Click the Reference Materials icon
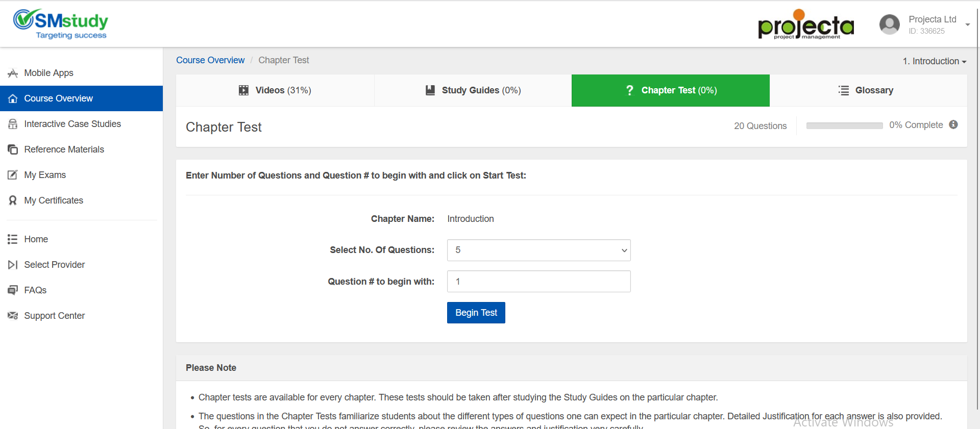This screenshot has width=980, height=429. click(13, 149)
